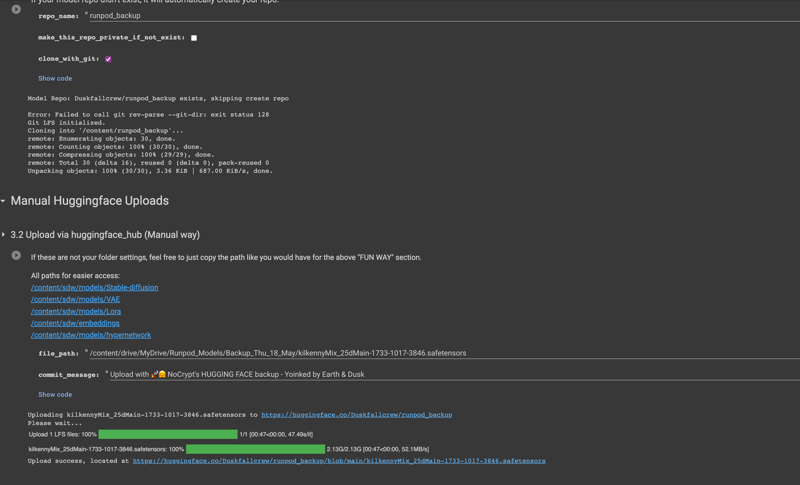Edit the repo_name field runpod_backup
800x485 pixels.
(444, 16)
